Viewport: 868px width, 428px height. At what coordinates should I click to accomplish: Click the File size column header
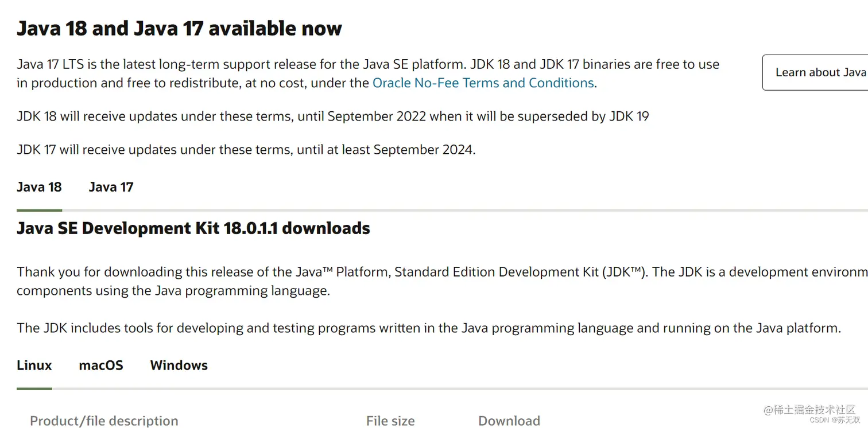click(390, 421)
